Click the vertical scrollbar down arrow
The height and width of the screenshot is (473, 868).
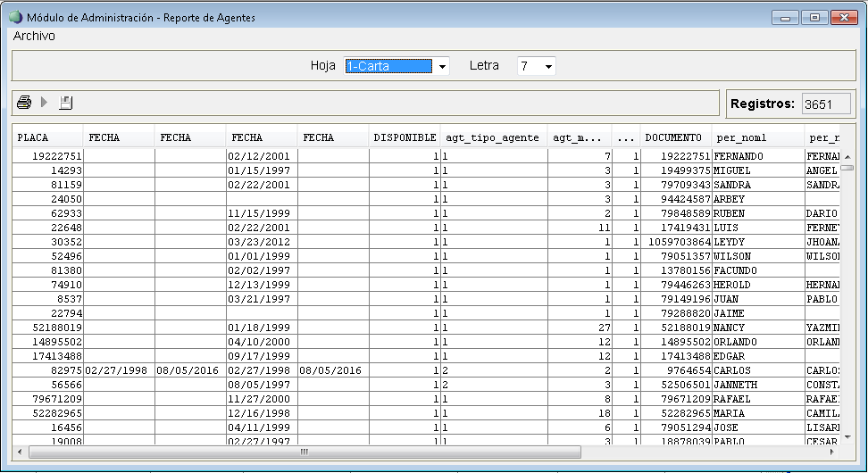(847, 438)
